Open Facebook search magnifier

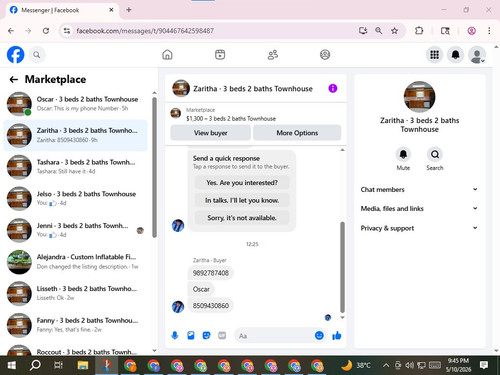[37, 55]
